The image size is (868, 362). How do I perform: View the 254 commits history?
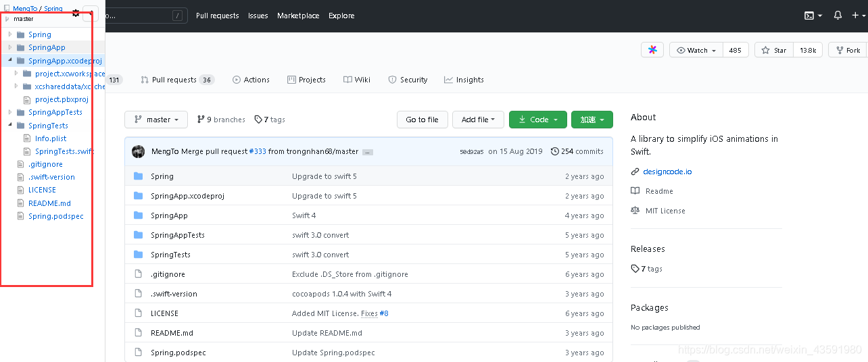tap(577, 151)
